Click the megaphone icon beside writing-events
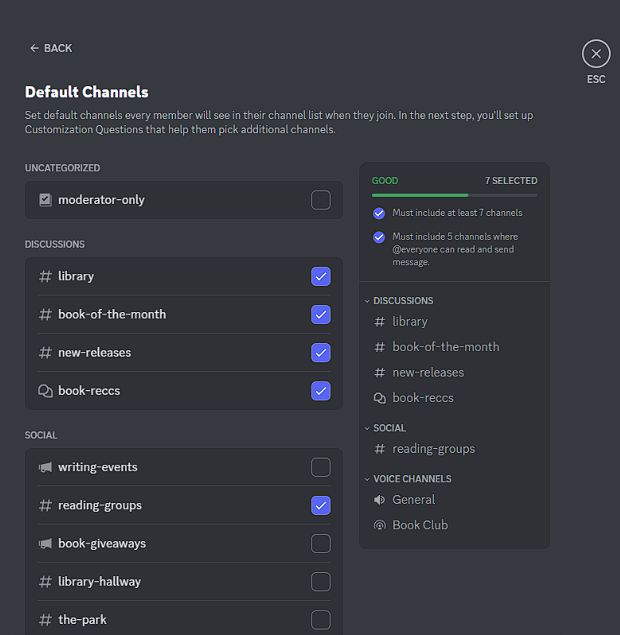 tap(45, 467)
